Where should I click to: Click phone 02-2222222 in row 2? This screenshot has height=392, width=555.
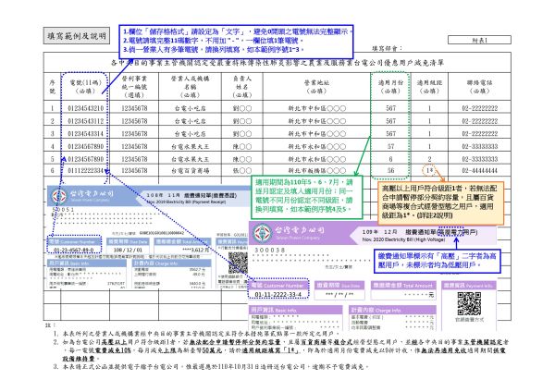pos(479,121)
